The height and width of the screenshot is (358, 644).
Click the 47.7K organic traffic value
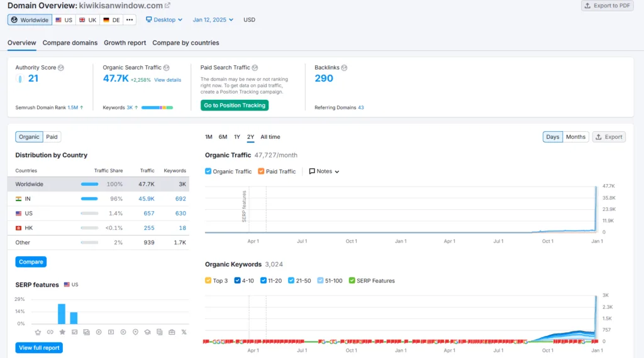point(116,79)
